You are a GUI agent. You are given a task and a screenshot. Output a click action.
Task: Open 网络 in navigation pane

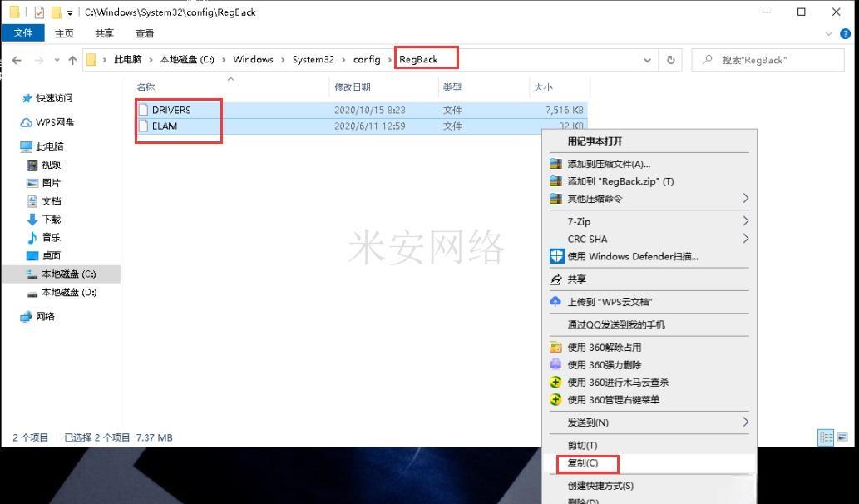point(45,316)
